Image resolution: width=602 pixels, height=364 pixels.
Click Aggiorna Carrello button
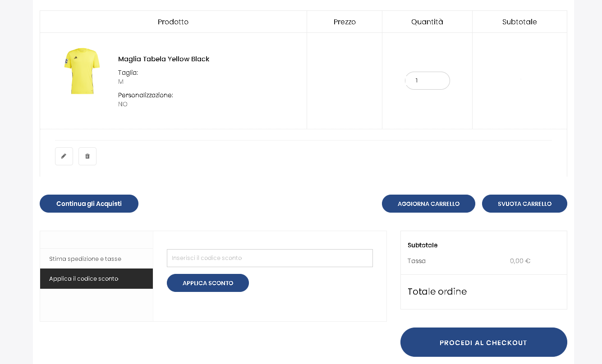click(x=428, y=204)
